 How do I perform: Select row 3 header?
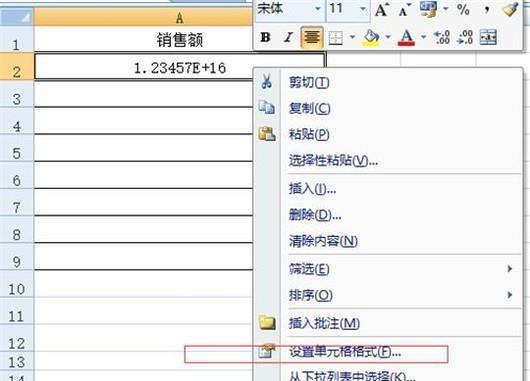[x=17, y=94]
